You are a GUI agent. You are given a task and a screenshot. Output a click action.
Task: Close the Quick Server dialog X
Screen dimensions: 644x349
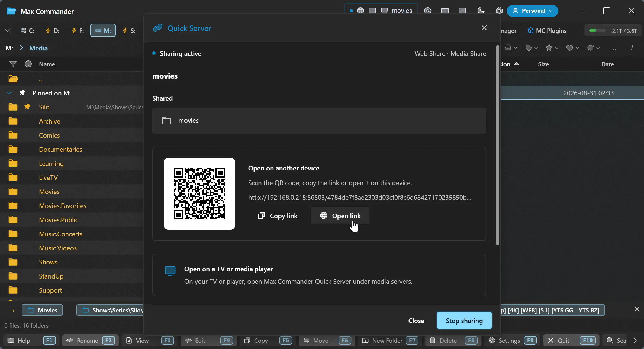484,28
